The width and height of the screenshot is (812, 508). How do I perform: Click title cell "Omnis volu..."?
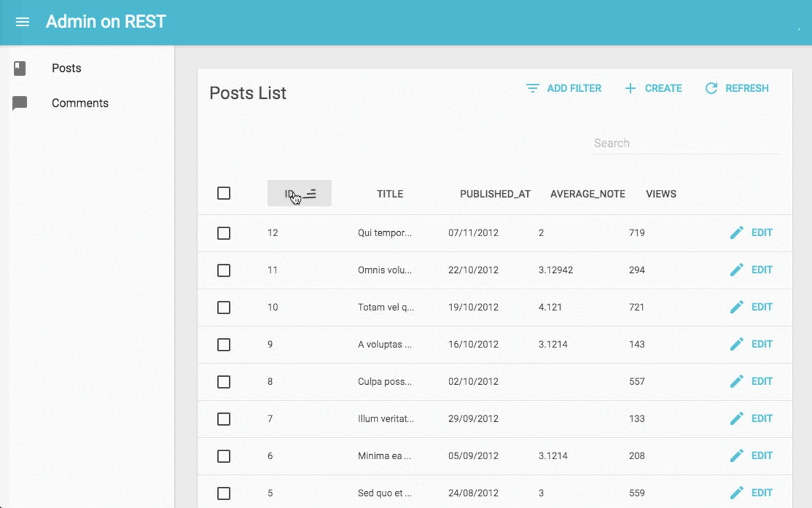click(x=384, y=270)
